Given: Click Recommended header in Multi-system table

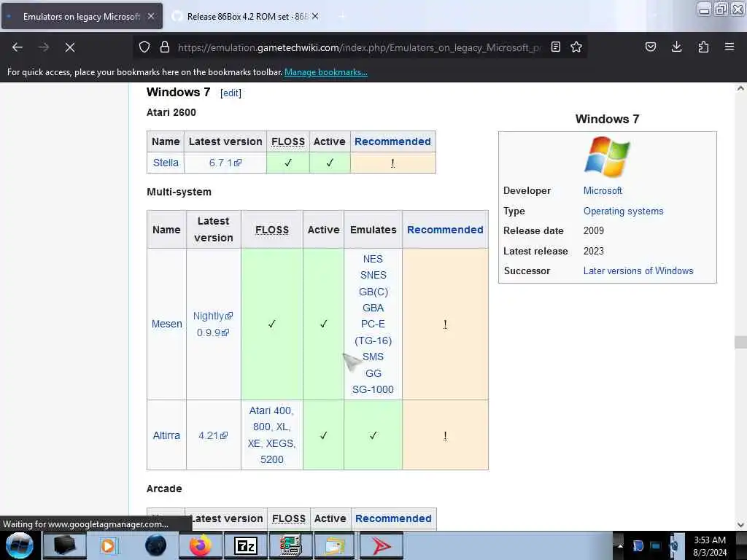Looking at the screenshot, I should 445,230.
